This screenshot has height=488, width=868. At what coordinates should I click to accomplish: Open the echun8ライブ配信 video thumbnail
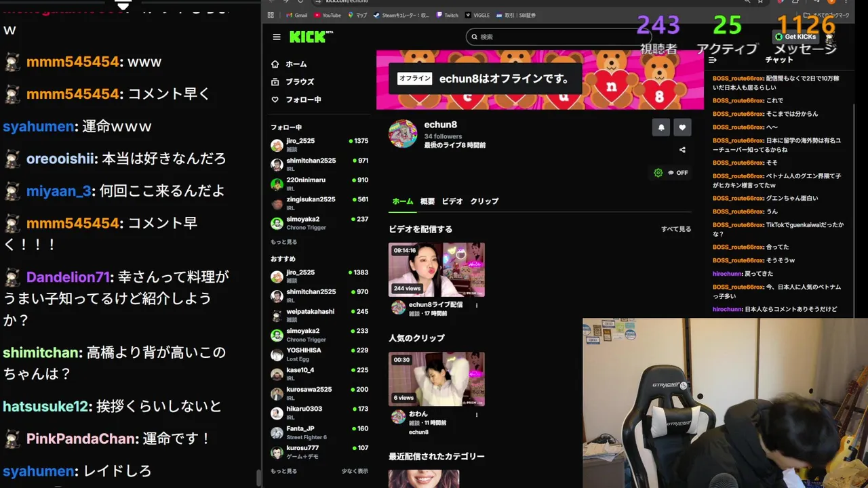(437, 270)
